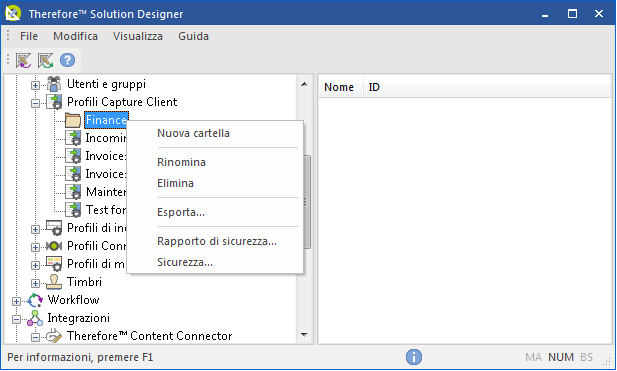Select the Workflow tree item

pyautogui.click(x=73, y=300)
